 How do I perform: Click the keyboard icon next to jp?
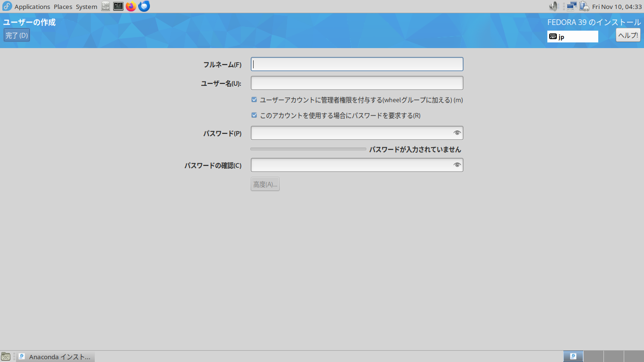(x=553, y=37)
